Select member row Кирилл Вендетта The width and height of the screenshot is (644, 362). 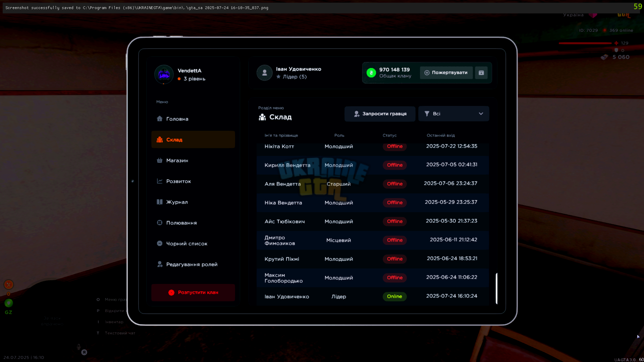[x=373, y=165]
